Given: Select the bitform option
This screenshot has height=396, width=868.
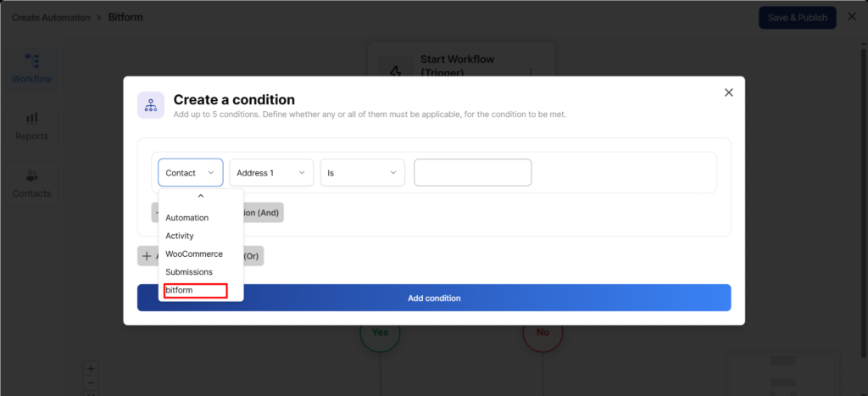Looking at the screenshot, I should pyautogui.click(x=195, y=290).
